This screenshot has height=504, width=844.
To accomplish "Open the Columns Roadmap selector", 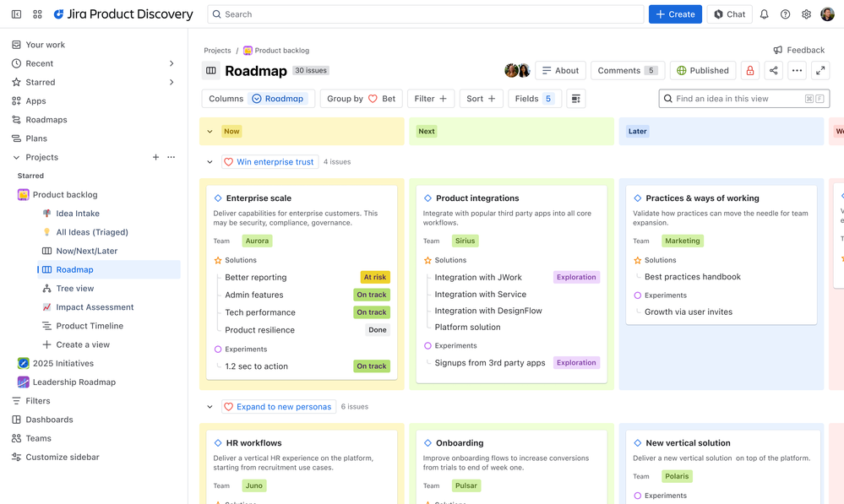I will (x=259, y=99).
